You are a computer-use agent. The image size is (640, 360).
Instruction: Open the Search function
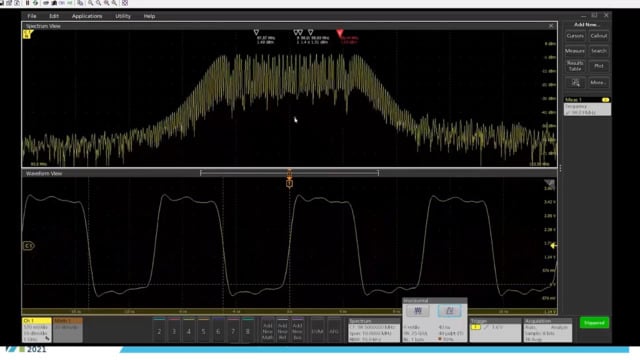(x=598, y=51)
